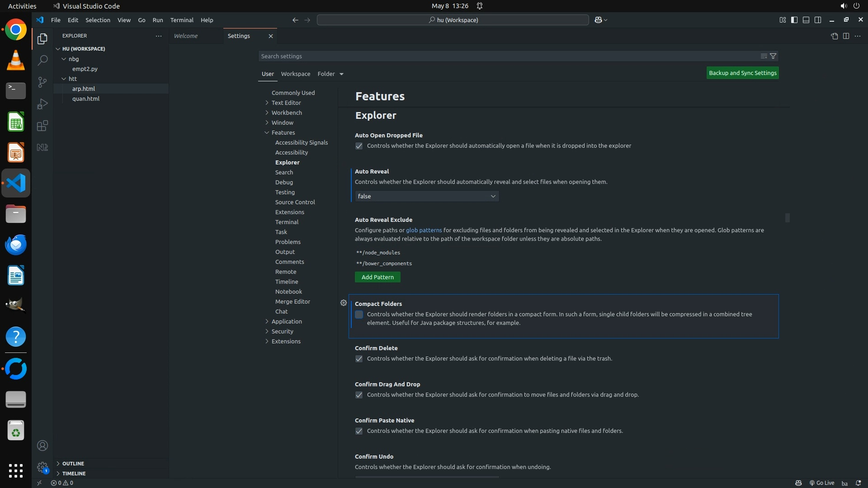Open the Search view in activity bar
The width and height of the screenshot is (868, 488).
[42, 60]
